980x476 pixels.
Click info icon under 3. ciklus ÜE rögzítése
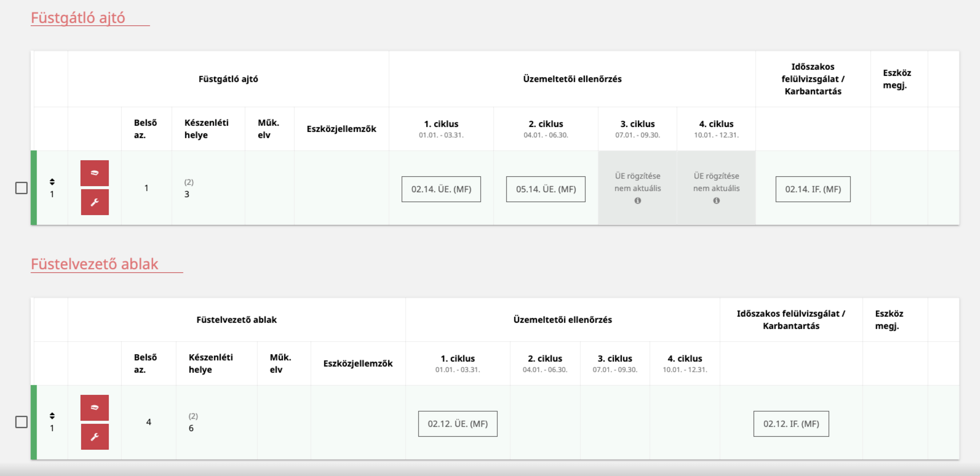[x=638, y=201]
